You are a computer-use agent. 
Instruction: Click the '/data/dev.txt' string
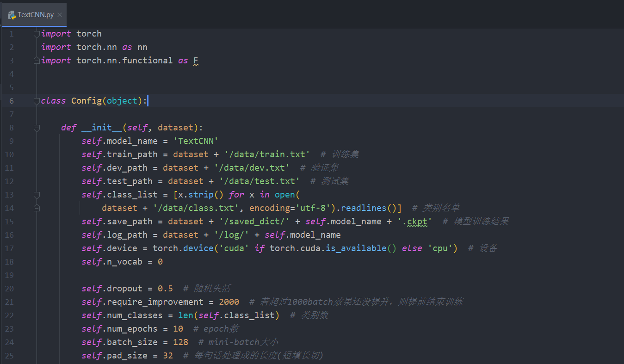click(252, 168)
